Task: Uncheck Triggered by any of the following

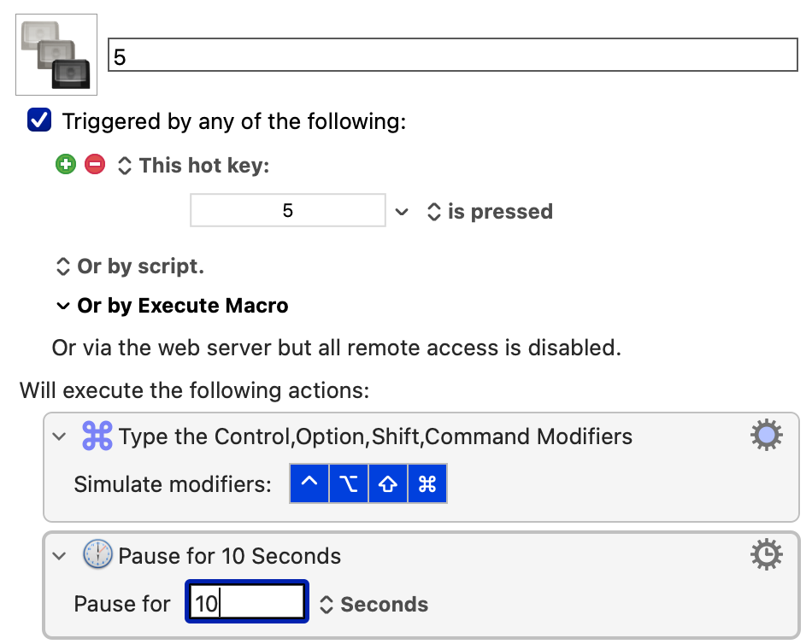Action: [39, 120]
